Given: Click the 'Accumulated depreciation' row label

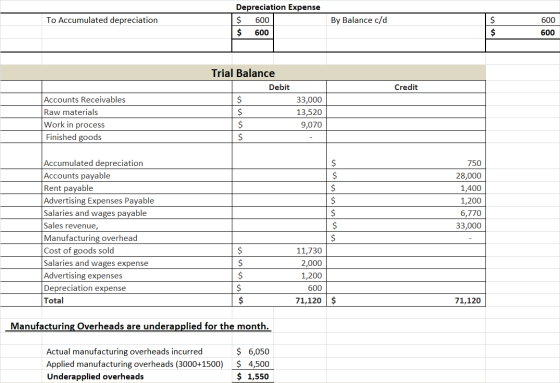Looking at the screenshot, I should (93, 163).
